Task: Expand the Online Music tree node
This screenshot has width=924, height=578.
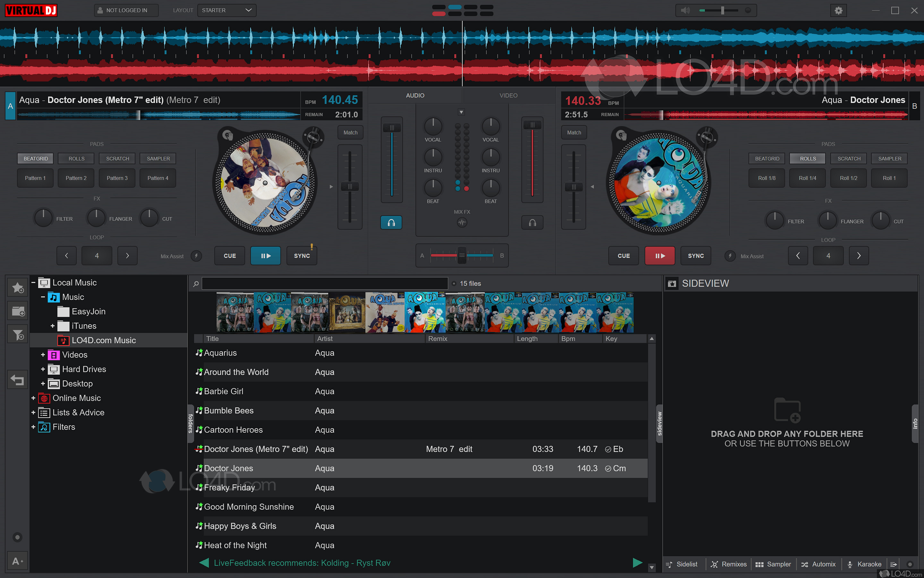Action: pyautogui.click(x=33, y=398)
